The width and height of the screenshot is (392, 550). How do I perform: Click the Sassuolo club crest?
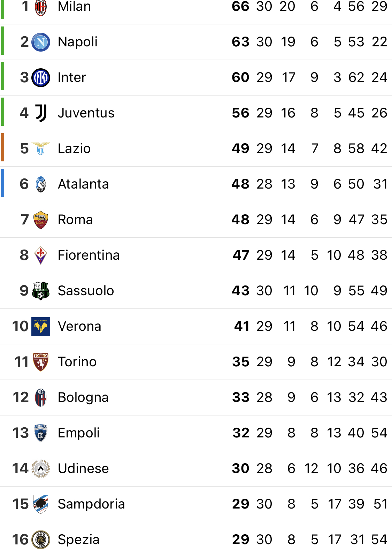[41, 291]
